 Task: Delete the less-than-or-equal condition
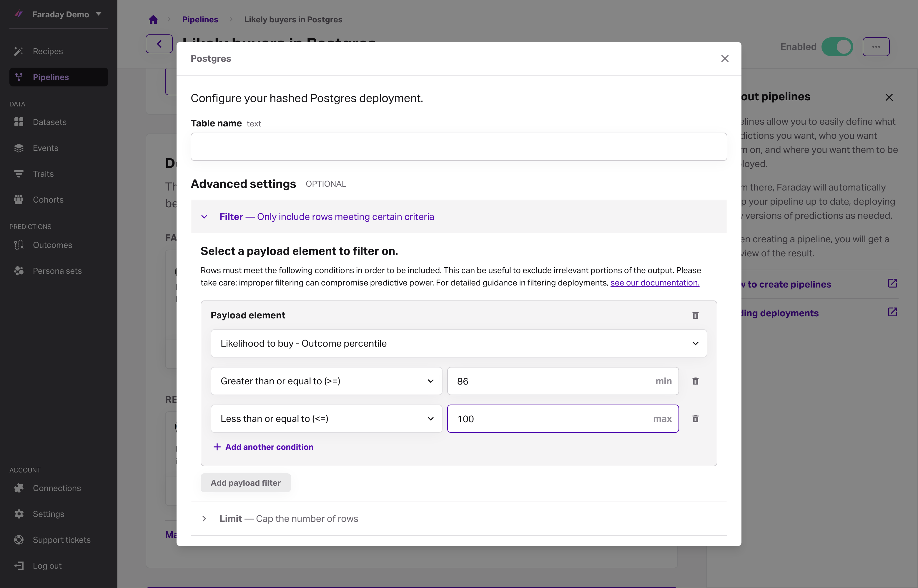point(695,418)
